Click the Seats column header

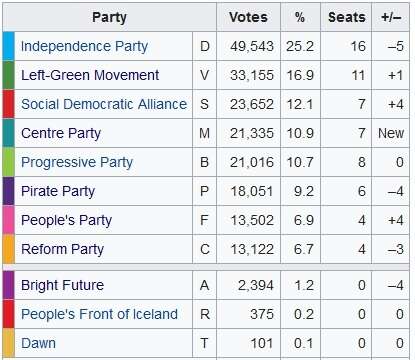tap(346, 17)
